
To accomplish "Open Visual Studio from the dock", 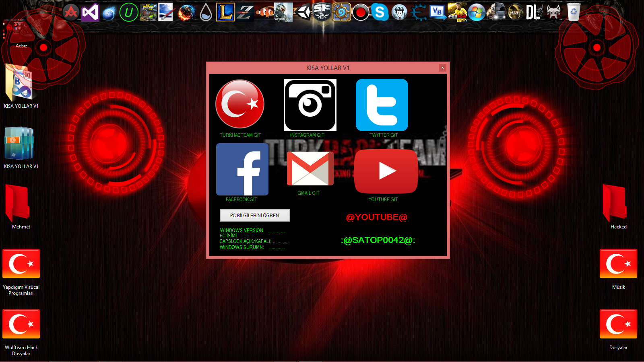I will pyautogui.click(x=90, y=12).
